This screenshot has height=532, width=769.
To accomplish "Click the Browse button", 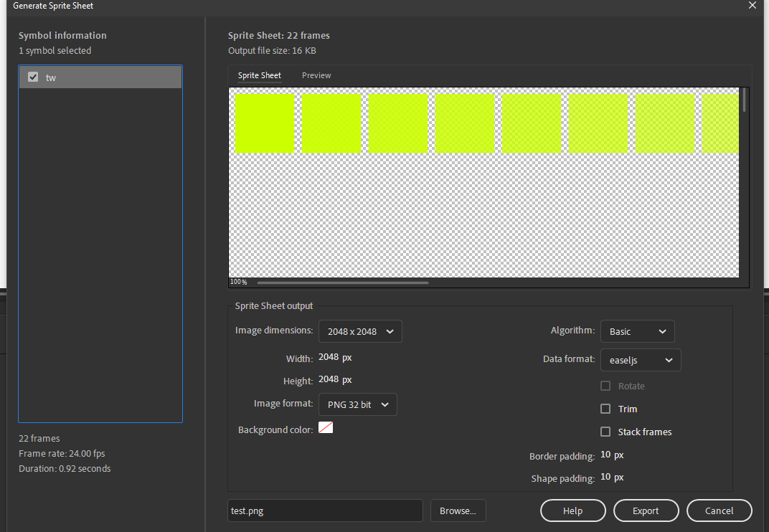I will point(458,510).
